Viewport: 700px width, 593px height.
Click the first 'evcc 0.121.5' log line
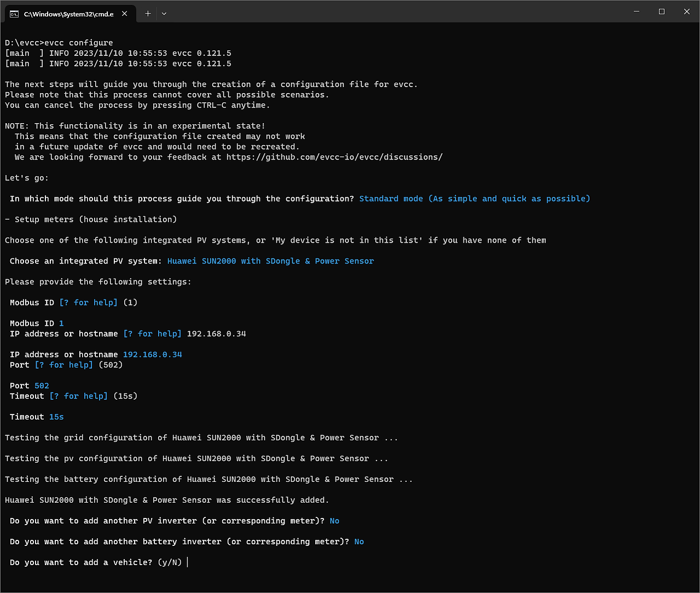click(118, 53)
